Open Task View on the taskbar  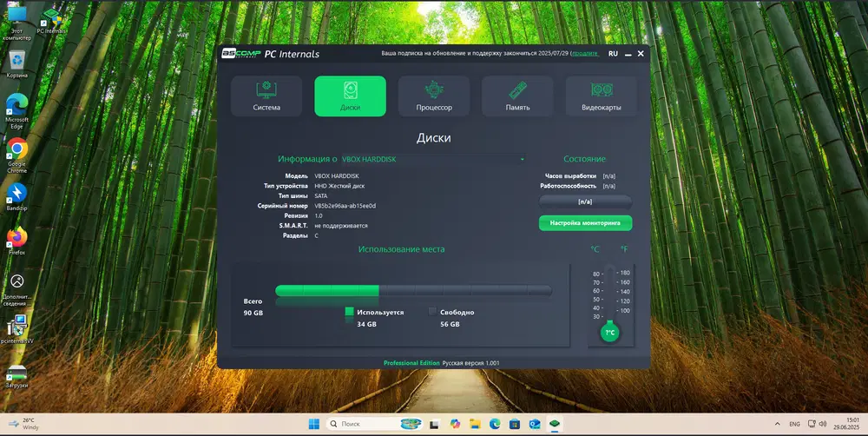(435, 425)
